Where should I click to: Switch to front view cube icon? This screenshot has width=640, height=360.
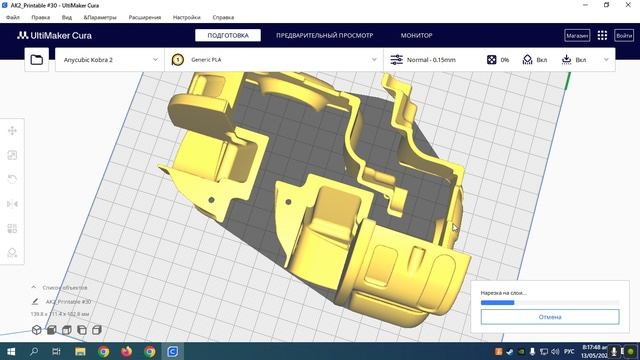coord(51,330)
